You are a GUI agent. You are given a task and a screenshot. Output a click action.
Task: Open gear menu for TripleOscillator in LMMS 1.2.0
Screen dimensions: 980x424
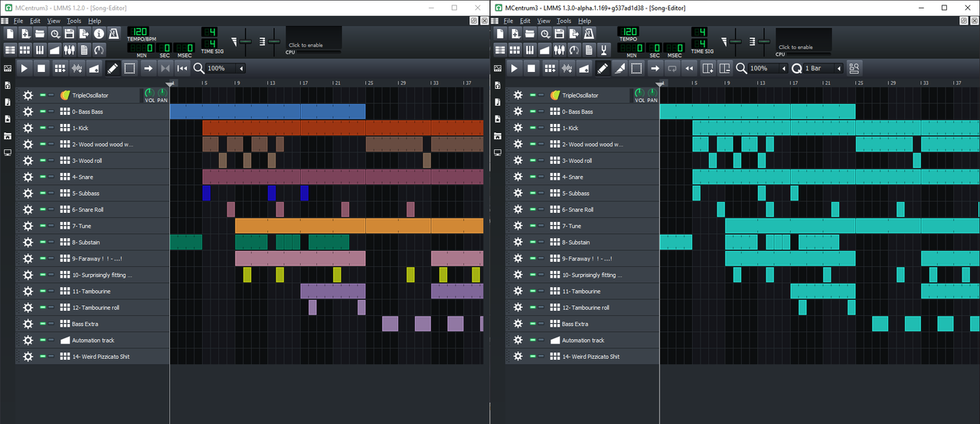(x=28, y=96)
